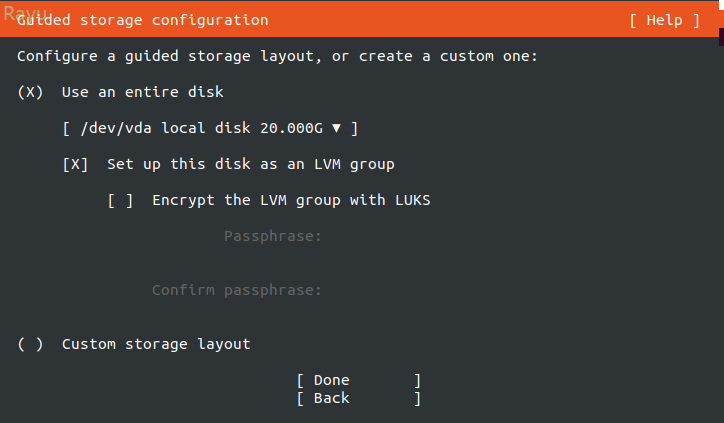Click the "Rayu" watermark text

point(22,10)
